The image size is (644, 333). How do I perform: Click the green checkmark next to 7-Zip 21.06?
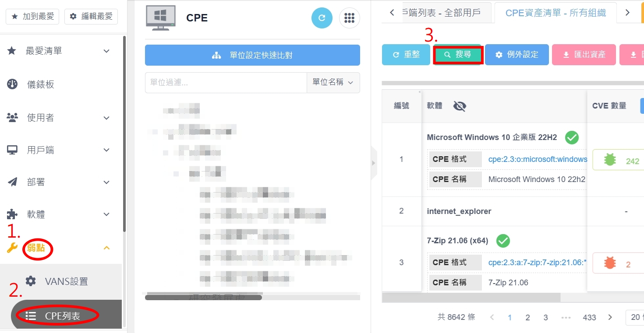click(x=503, y=241)
